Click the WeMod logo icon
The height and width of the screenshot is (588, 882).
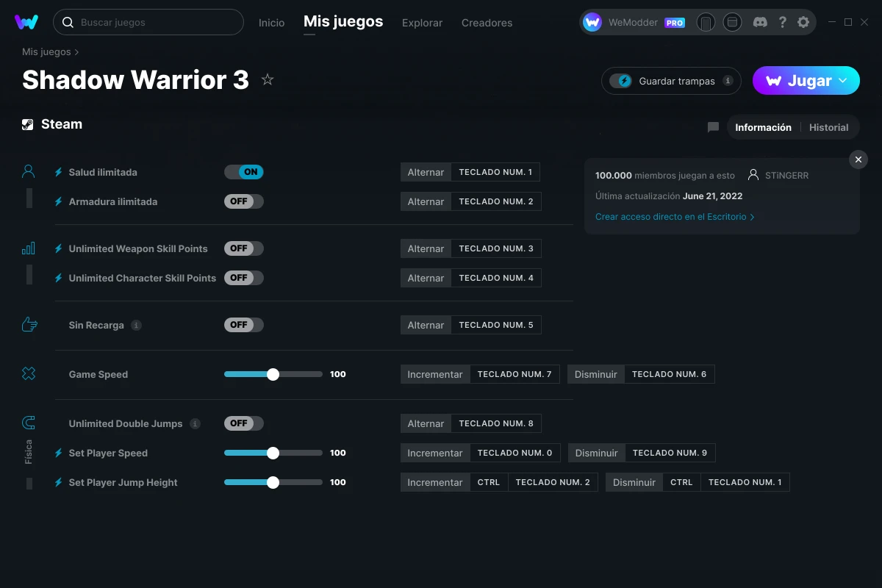click(26, 22)
